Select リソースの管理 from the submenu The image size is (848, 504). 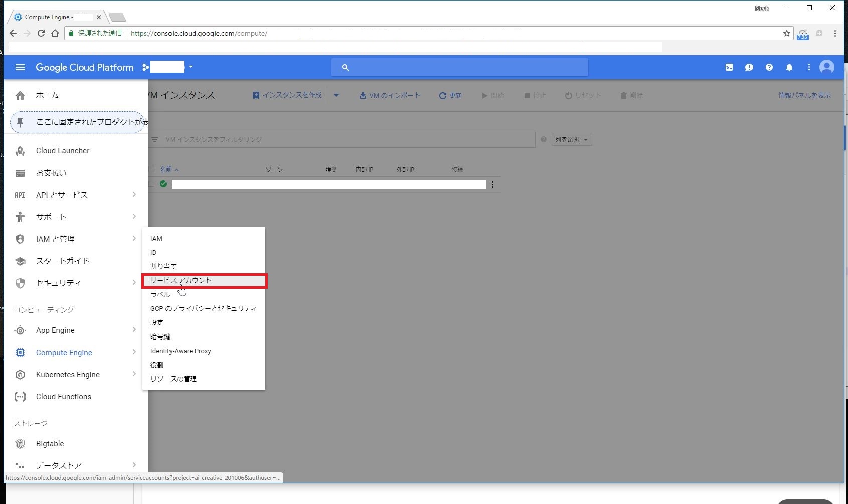(x=204, y=379)
